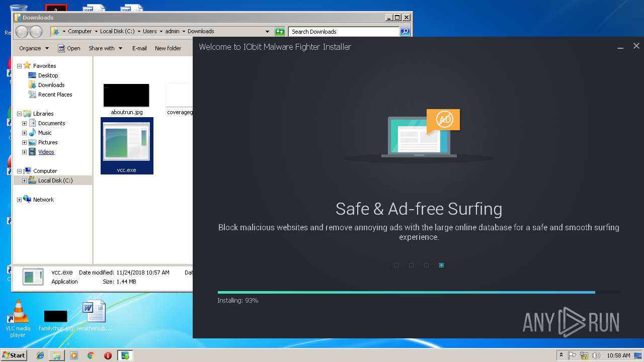Open the Start menu

pyautogui.click(x=14, y=355)
